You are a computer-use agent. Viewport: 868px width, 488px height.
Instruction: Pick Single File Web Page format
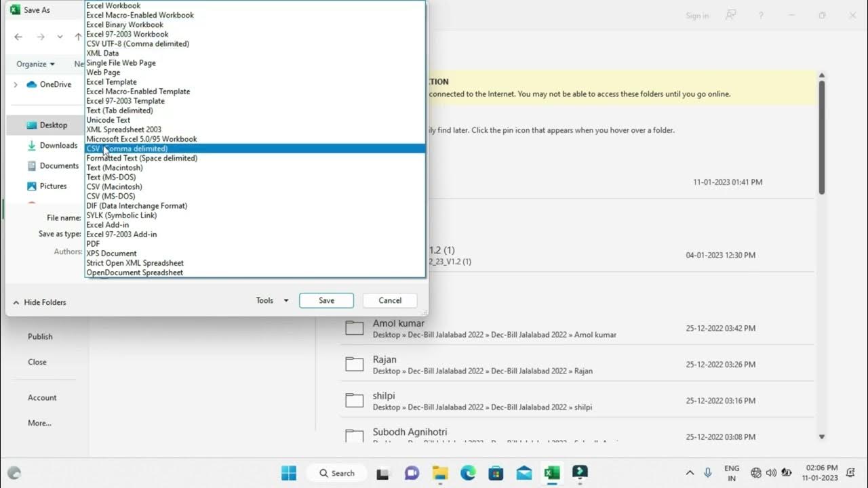tap(255, 62)
